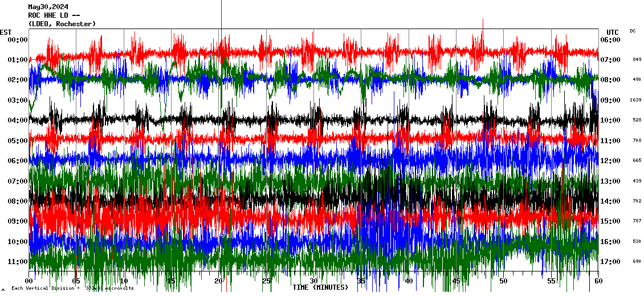Click the DC offset value 1639
This screenshot has width=644, height=296.
coord(636,100)
